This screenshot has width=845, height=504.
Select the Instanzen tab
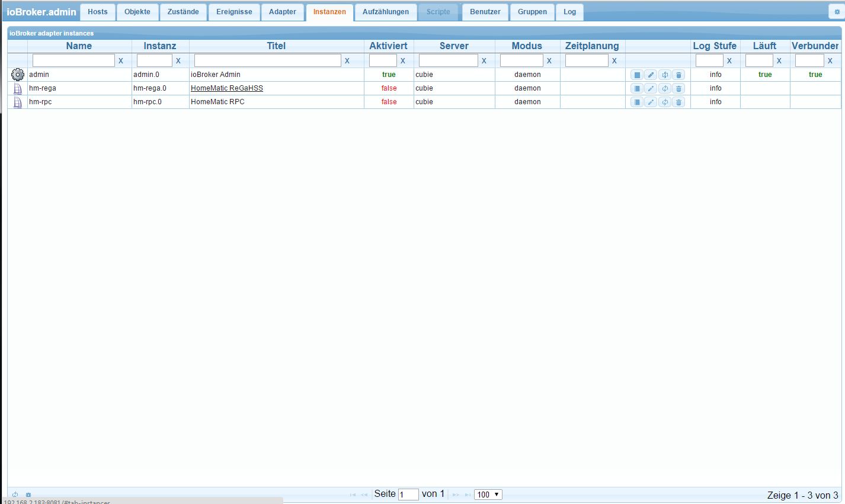pyautogui.click(x=329, y=12)
